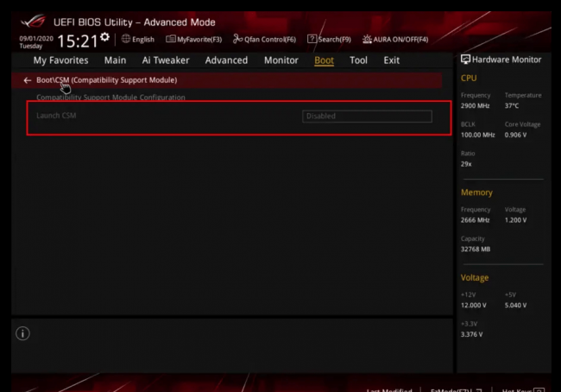Click Core Voltage value 0.906 V
Screen dimensions: 561x392
click(515, 135)
